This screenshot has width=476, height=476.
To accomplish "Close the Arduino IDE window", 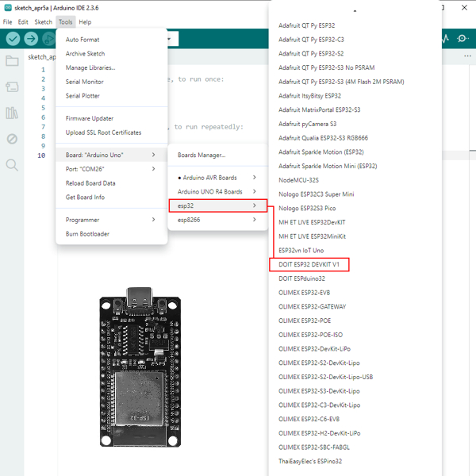I will click(464, 8).
